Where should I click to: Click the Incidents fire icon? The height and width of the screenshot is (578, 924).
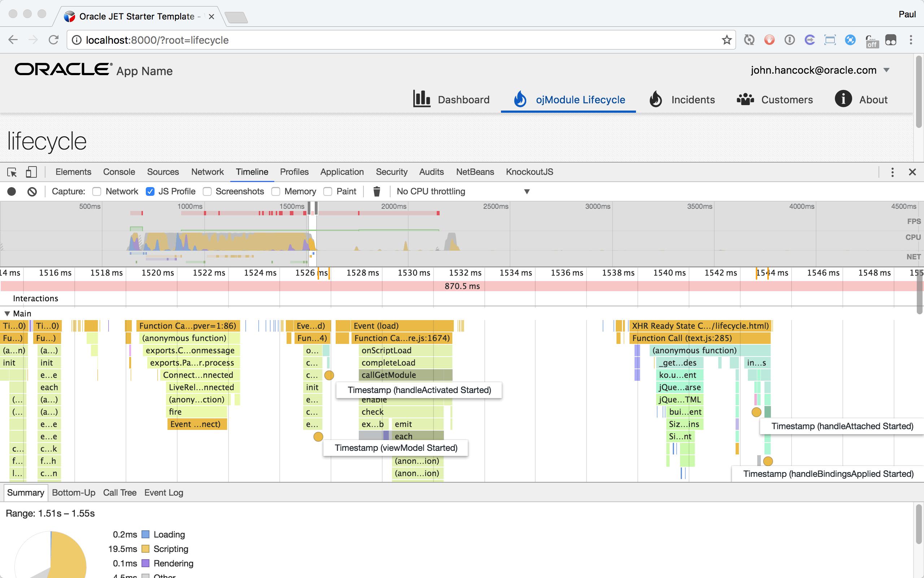[655, 99]
